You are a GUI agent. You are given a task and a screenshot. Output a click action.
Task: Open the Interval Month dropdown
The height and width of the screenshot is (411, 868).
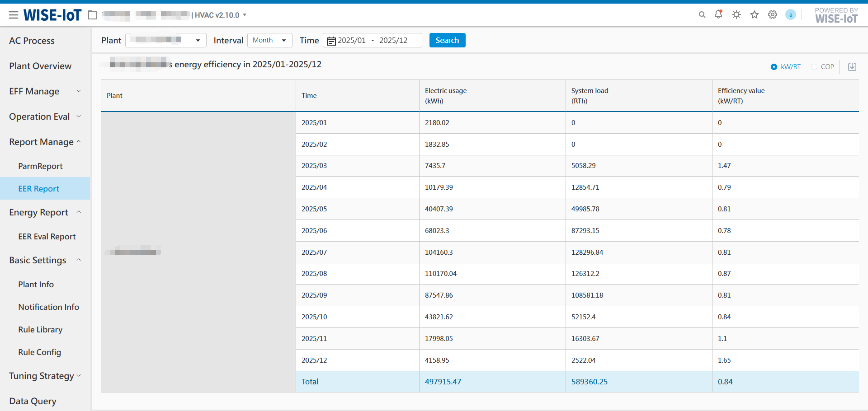[x=269, y=40]
